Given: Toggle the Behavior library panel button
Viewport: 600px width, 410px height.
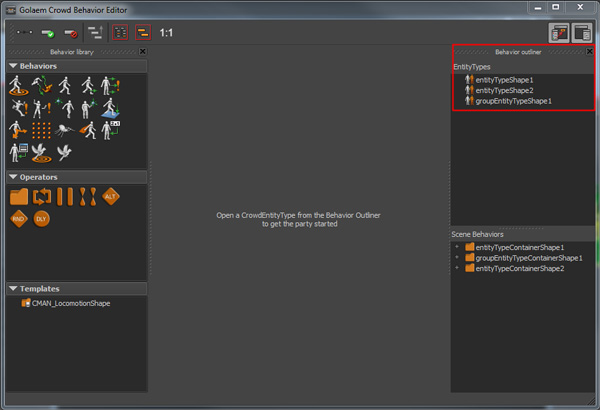Looking at the screenshot, I should pos(559,33).
